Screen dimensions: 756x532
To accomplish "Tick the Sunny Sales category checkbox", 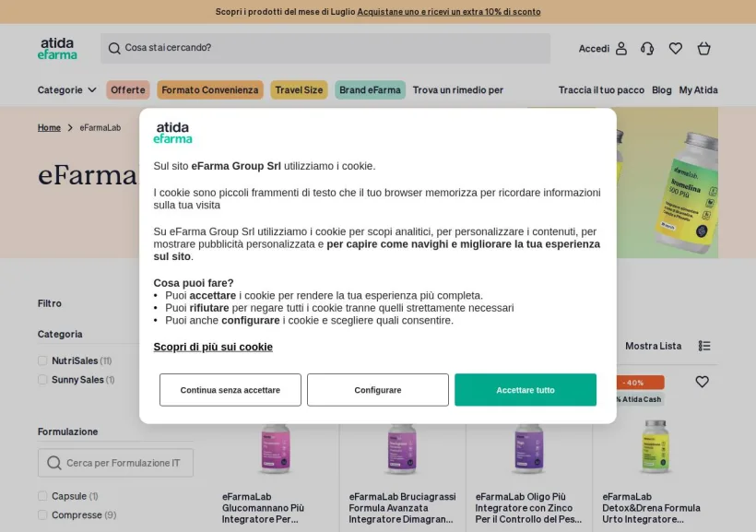I will click(x=42, y=380).
